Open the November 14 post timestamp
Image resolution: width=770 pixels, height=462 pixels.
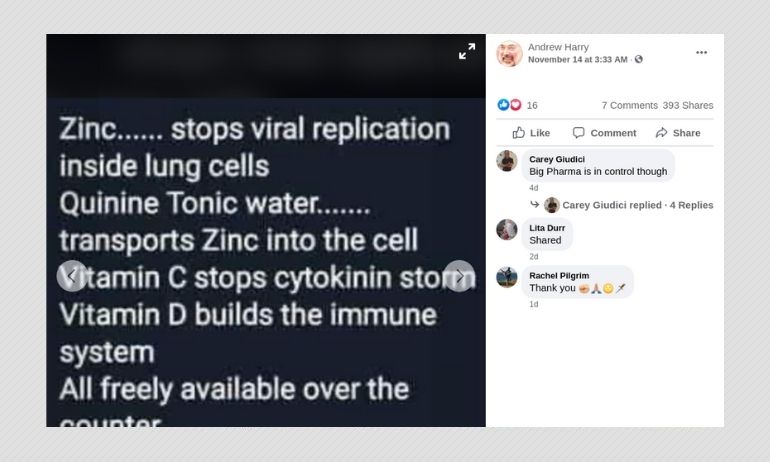pos(578,59)
